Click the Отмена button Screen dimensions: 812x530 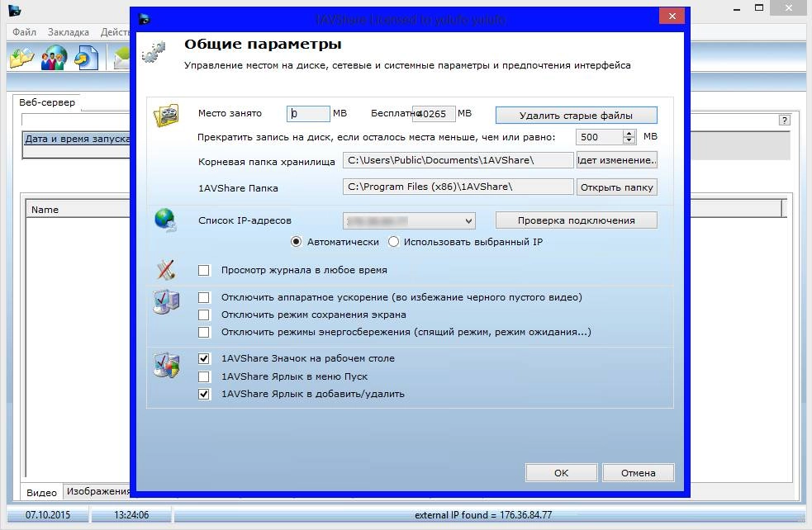(x=638, y=473)
